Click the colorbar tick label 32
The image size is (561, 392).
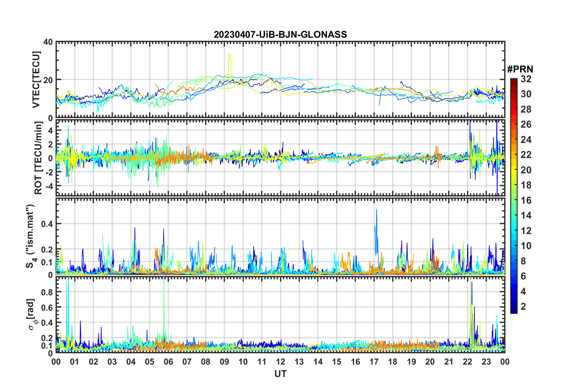526,79
